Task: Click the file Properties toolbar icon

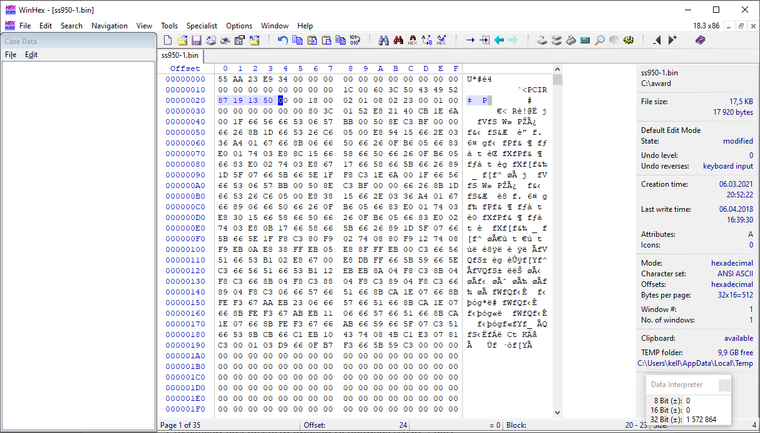Action: point(239,40)
